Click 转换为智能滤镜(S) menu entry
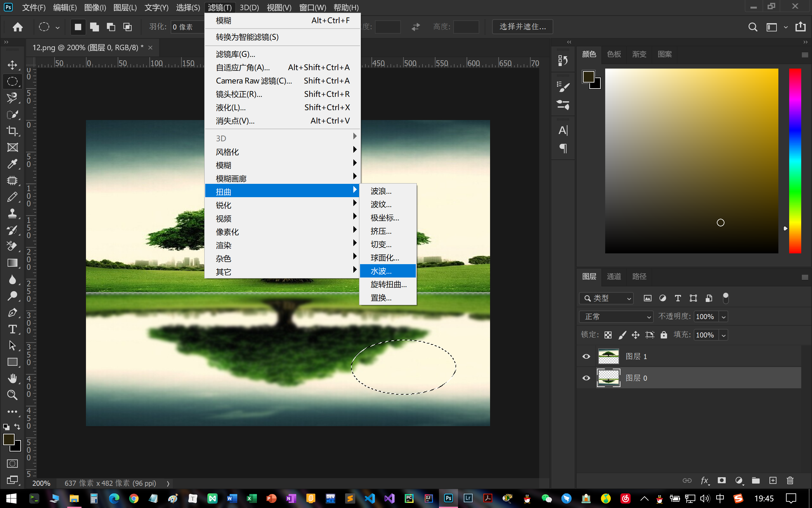The width and height of the screenshot is (812, 508). [283, 37]
